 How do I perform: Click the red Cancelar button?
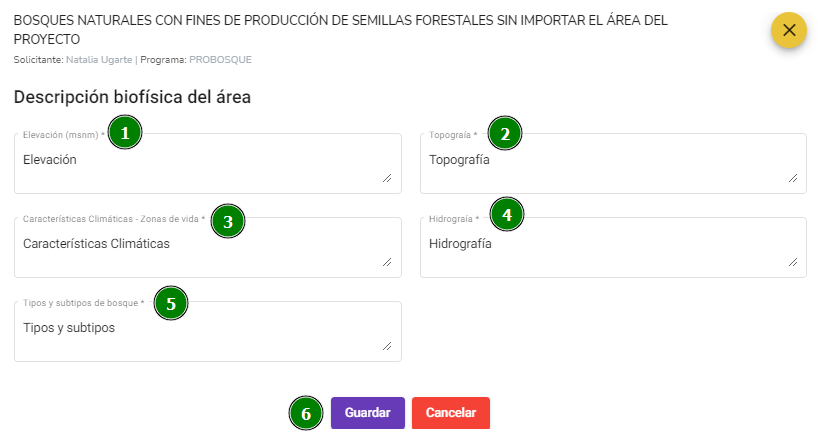coord(451,413)
